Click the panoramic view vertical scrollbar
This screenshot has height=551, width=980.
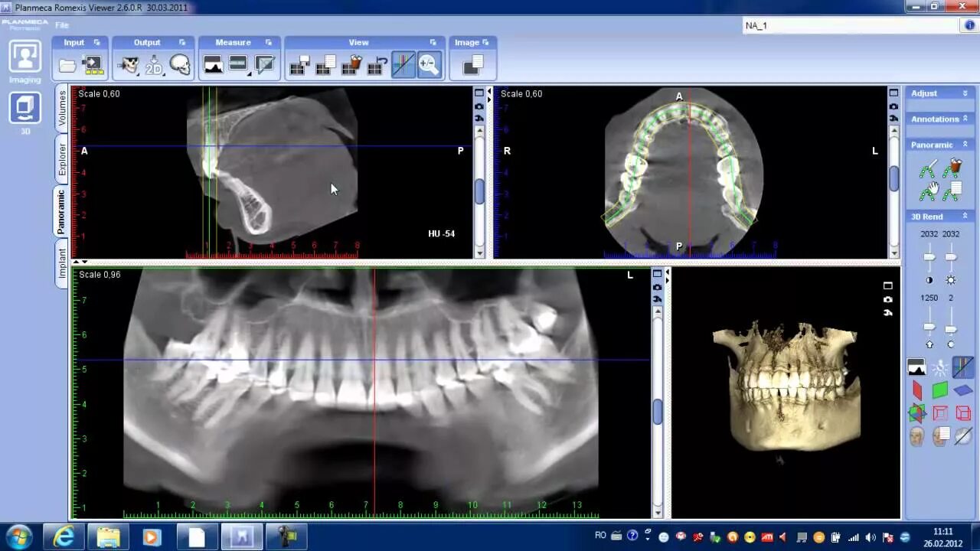(x=657, y=413)
